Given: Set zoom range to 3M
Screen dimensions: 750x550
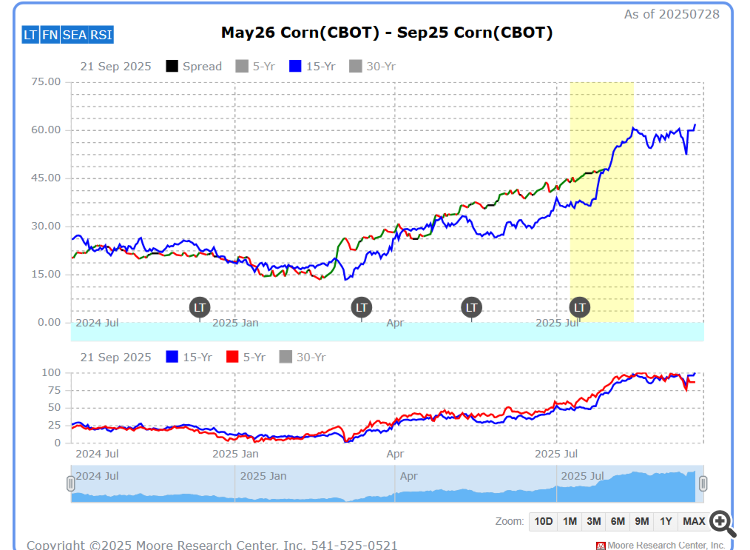Looking at the screenshot, I should point(594,521).
